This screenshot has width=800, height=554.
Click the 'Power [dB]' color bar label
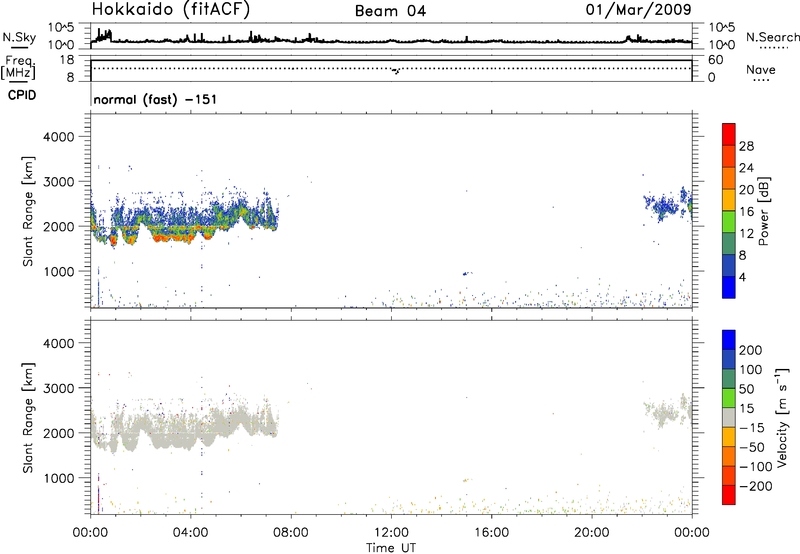coord(763,211)
